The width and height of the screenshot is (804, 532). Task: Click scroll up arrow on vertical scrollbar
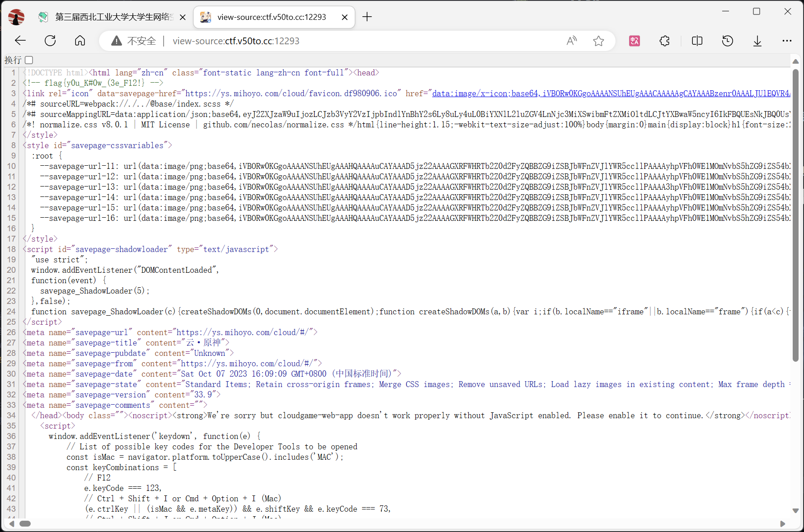pos(795,61)
